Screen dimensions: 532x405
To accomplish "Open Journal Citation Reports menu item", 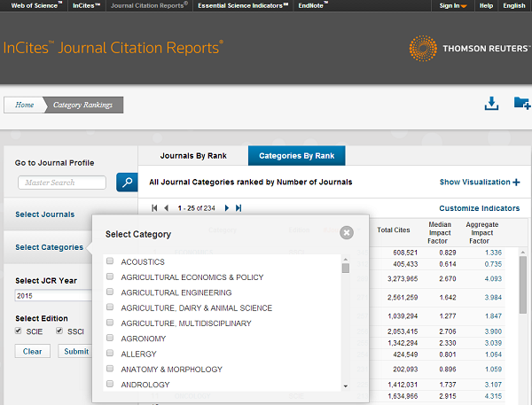I will tap(149, 5).
